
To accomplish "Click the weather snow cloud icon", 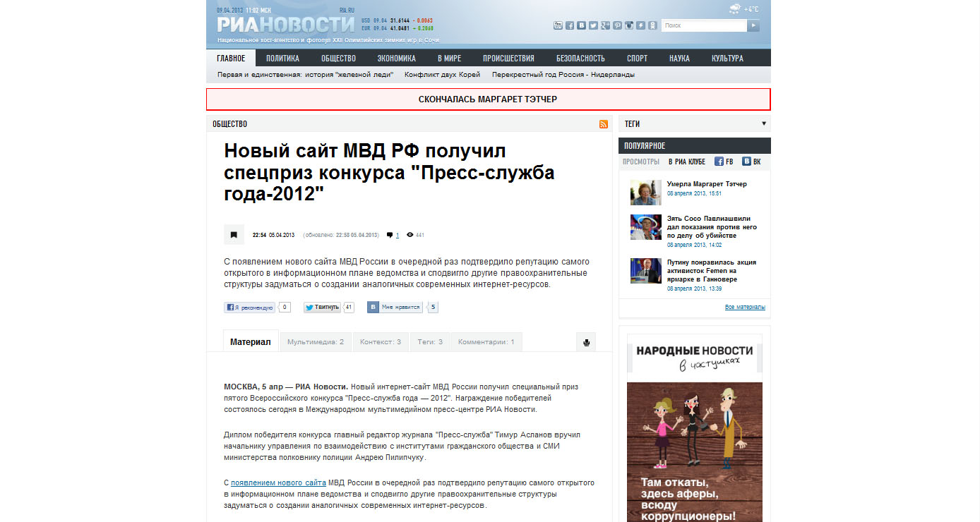I will tap(735, 8).
